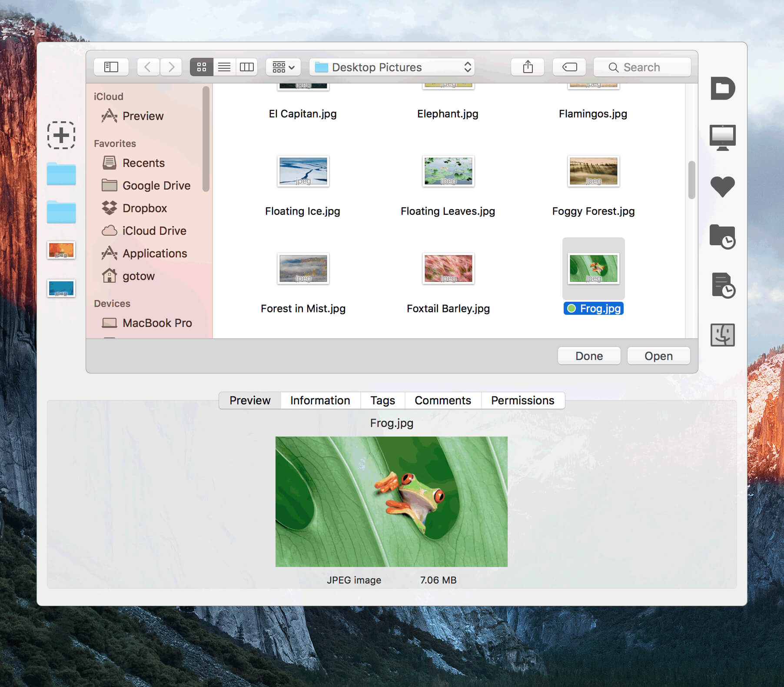Click the large frog preview image
Screen dimensions: 784x687
click(392, 502)
